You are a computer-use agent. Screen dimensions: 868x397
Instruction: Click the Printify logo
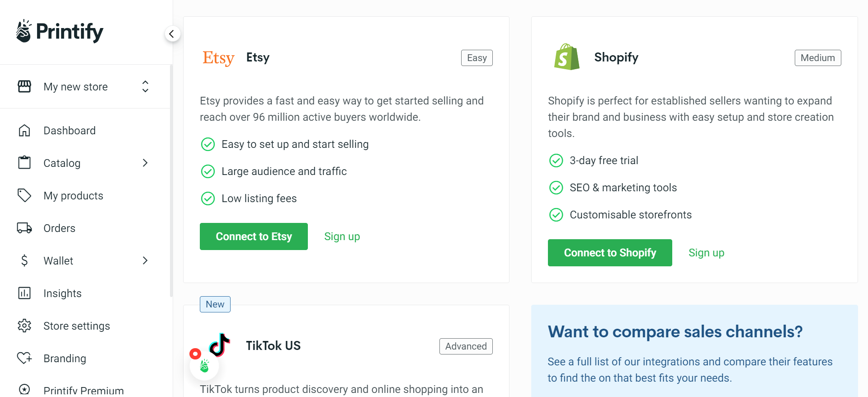click(60, 32)
